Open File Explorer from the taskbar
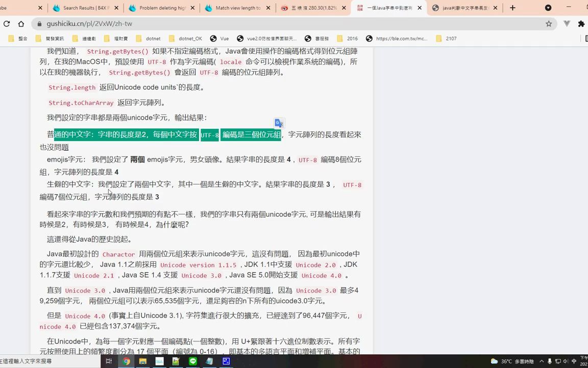Image resolution: width=588 pixels, height=368 pixels. point(143,361)
